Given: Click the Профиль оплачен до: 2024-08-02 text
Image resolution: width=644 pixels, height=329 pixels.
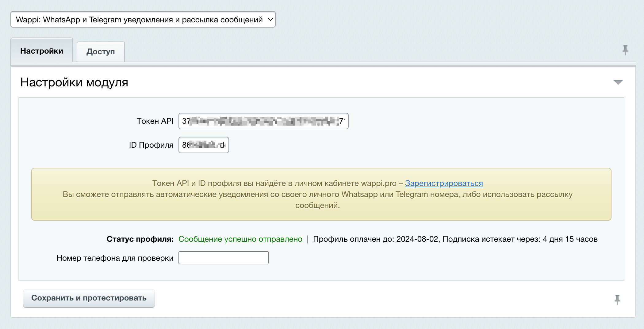Looking at the screenshot, I should pos(376,239).
